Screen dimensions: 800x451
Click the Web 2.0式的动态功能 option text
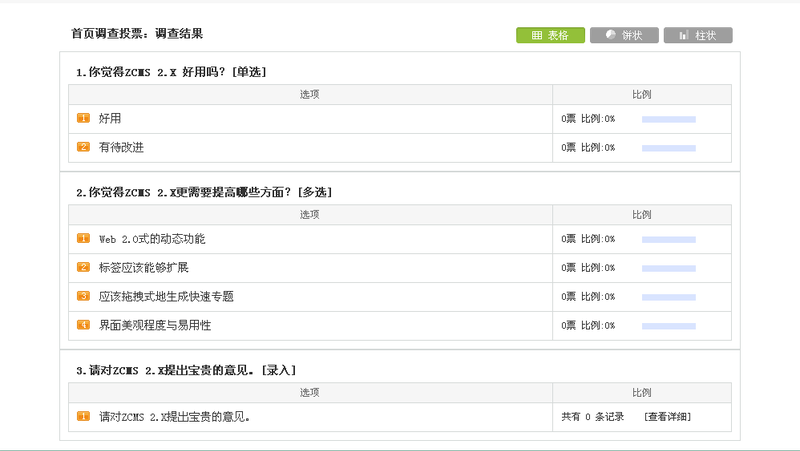[x=152, y=239]
